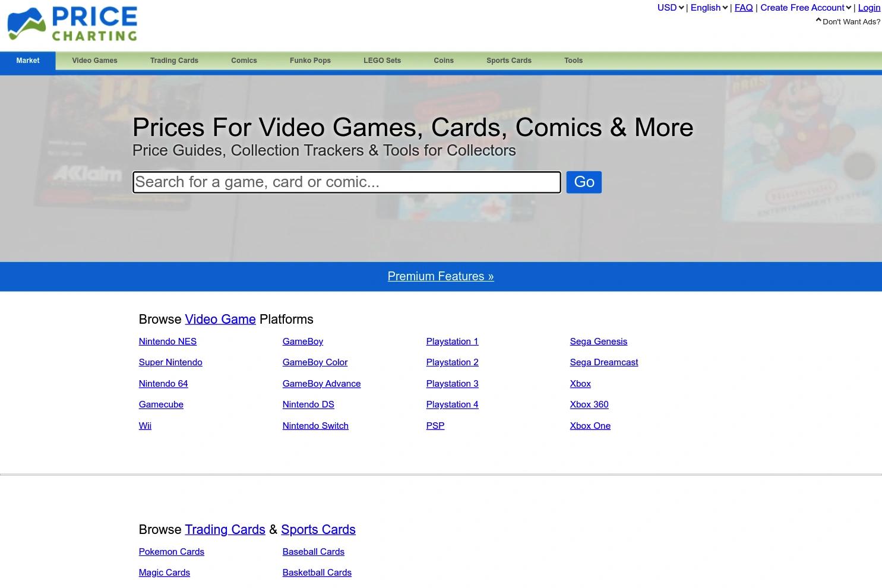
Task: Browse Sega Dreamcast games
Action: pyautogui.click(x=604, y=362)
